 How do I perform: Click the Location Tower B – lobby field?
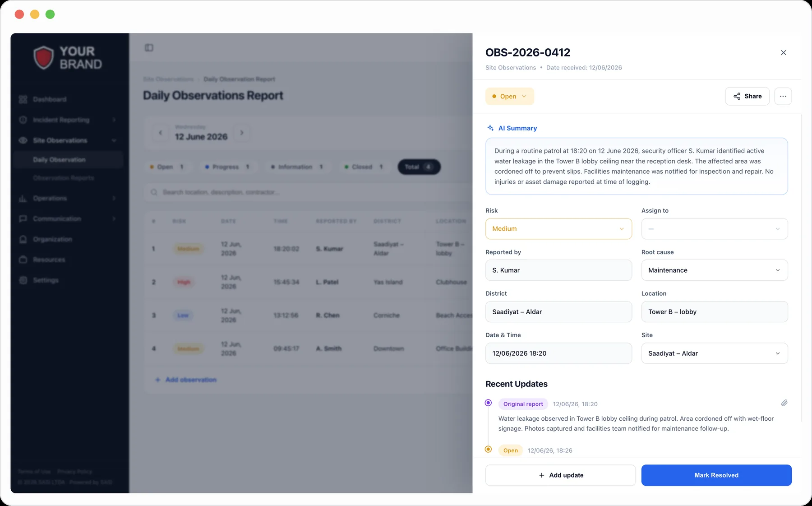click(x=715, y=312)
